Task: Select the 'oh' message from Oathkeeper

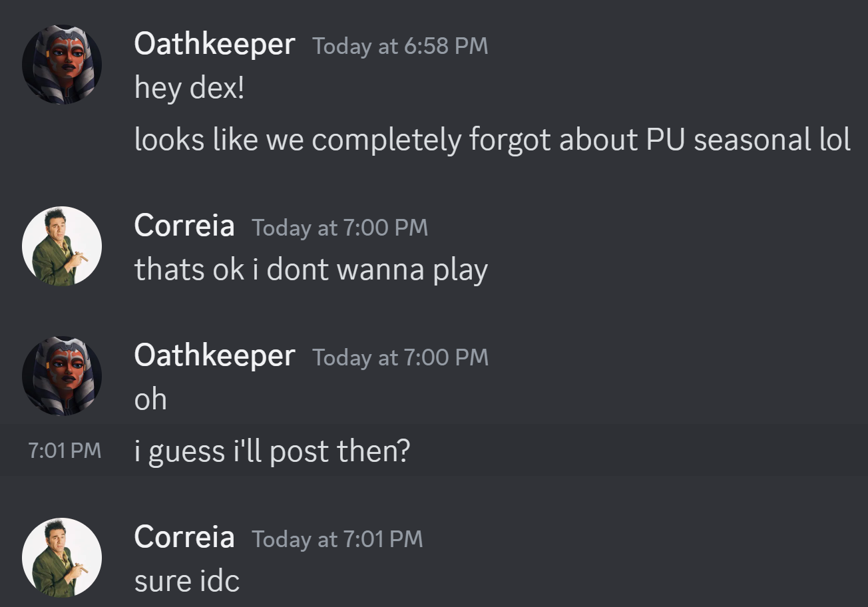Action: [x=150, y=399]
